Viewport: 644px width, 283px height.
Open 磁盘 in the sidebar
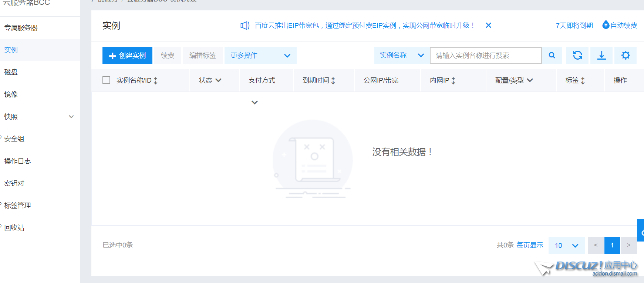point(11,72)
